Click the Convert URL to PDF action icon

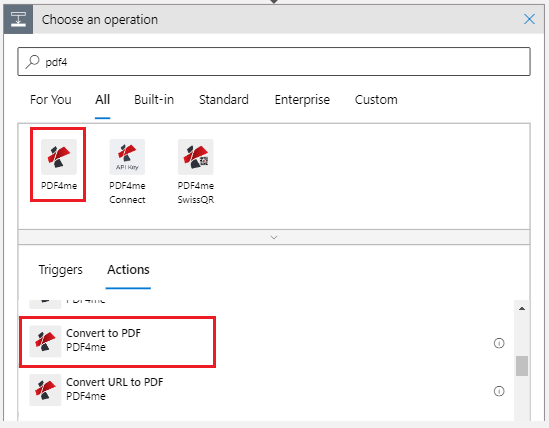click(45, 390)
